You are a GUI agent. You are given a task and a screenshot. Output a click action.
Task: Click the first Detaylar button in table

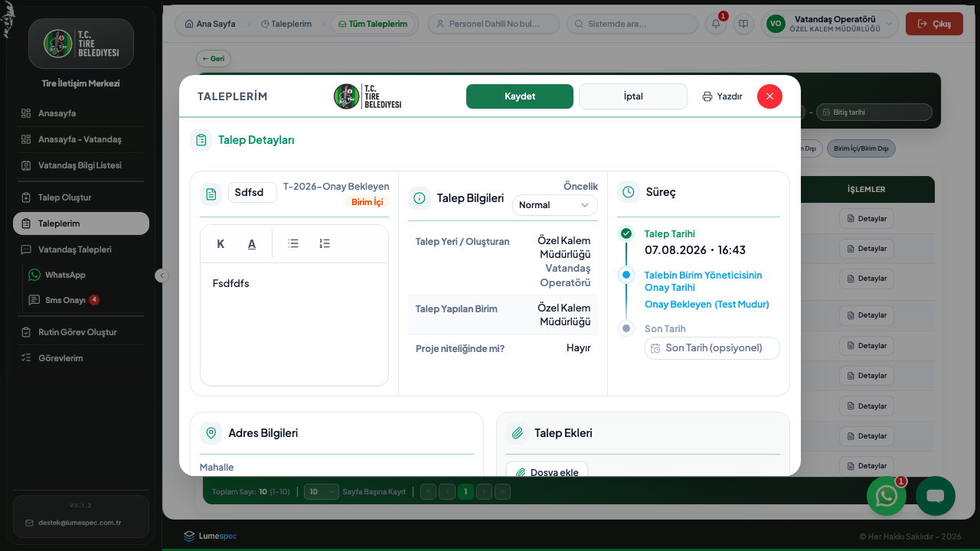pyautogui.click(x=867, y=219)
